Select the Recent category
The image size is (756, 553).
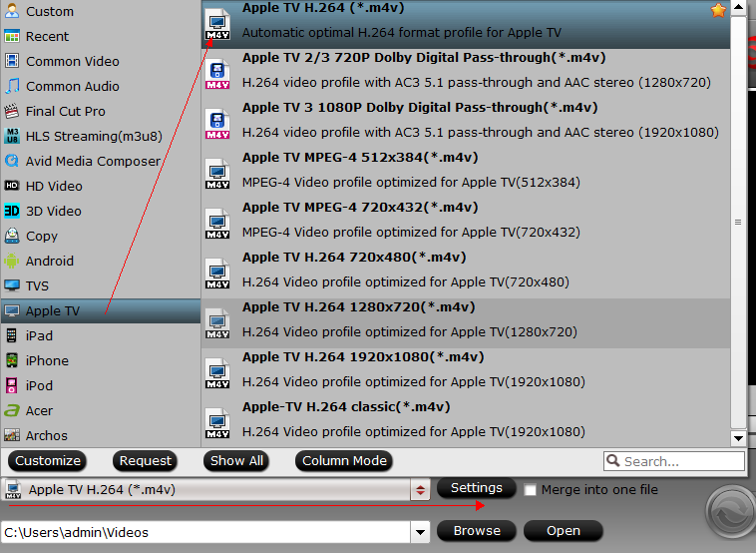click(x=101, y=36)
